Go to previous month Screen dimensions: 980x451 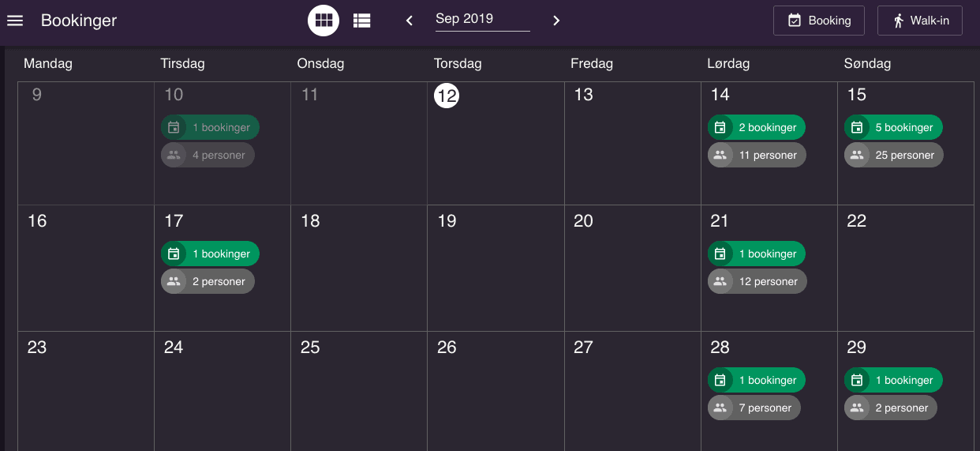[410, 21]
